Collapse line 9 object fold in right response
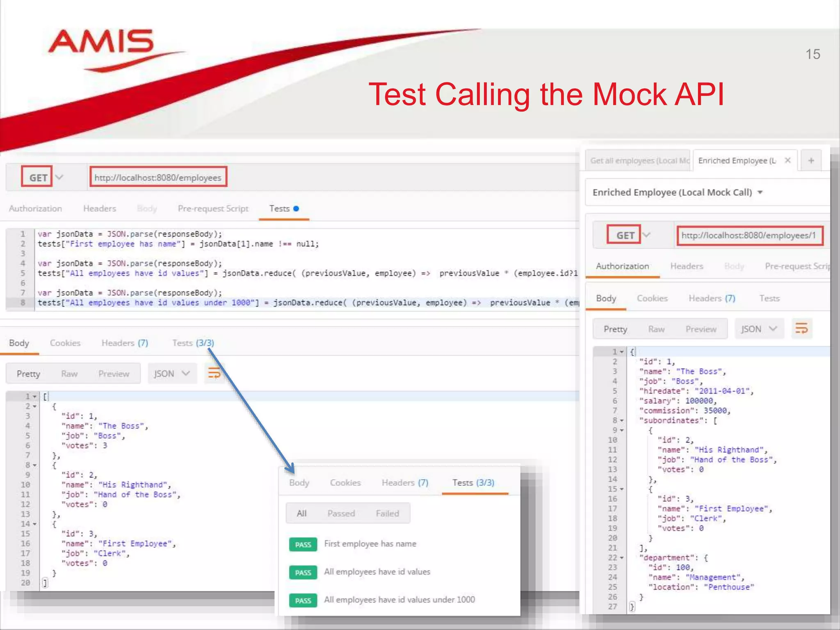Viewport: 840px width, 630px height. pyautogui.click(x=622, y=431)
